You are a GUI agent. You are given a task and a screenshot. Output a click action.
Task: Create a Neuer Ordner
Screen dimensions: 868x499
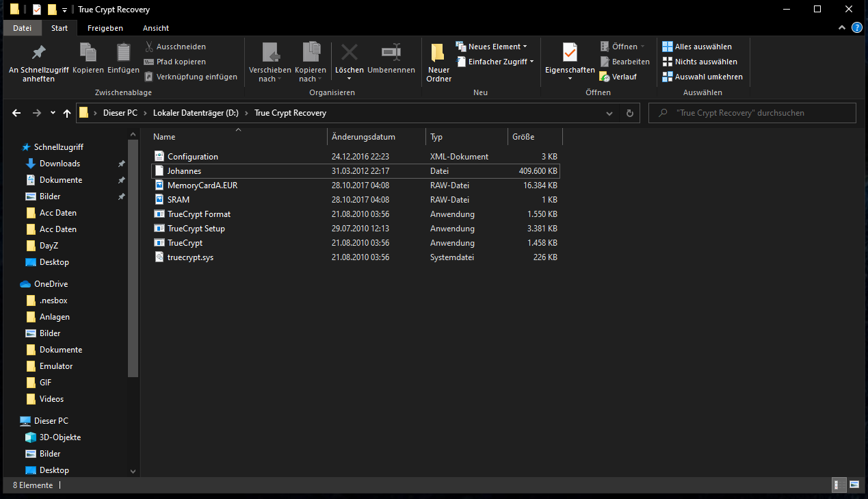tap(438, 63)
